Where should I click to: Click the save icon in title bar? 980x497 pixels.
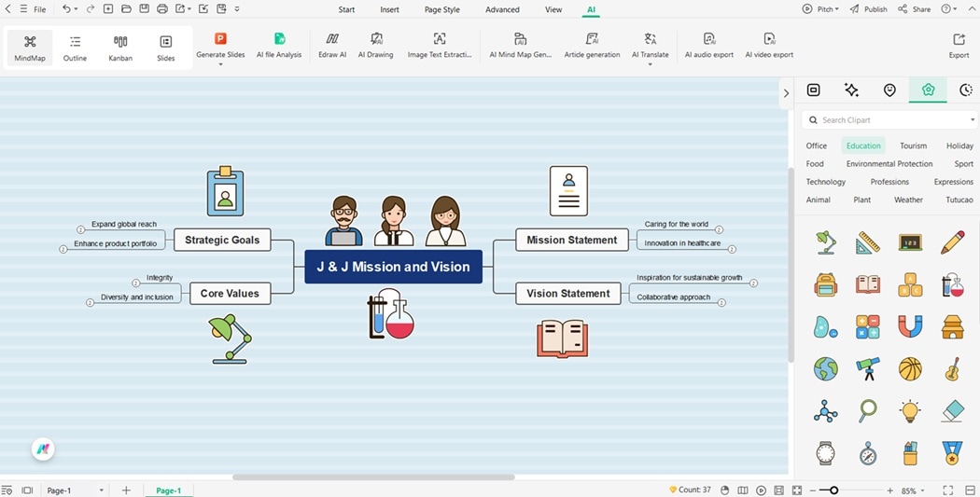(145, 8)
